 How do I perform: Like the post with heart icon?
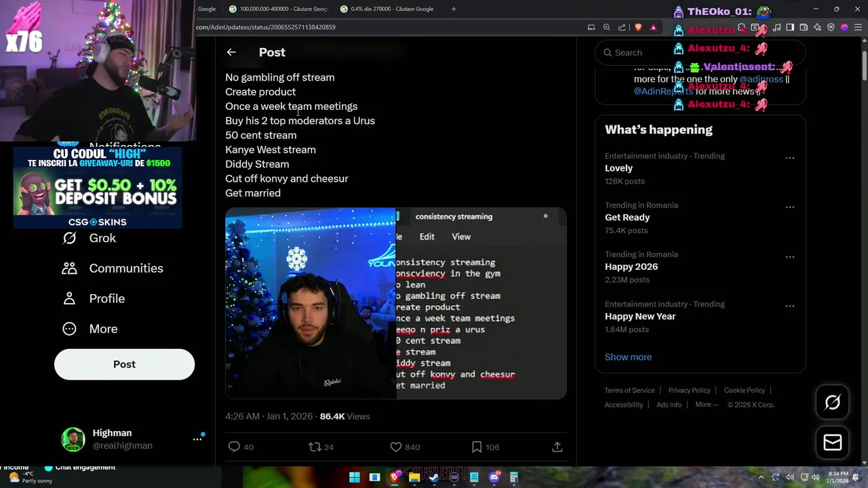396,447
